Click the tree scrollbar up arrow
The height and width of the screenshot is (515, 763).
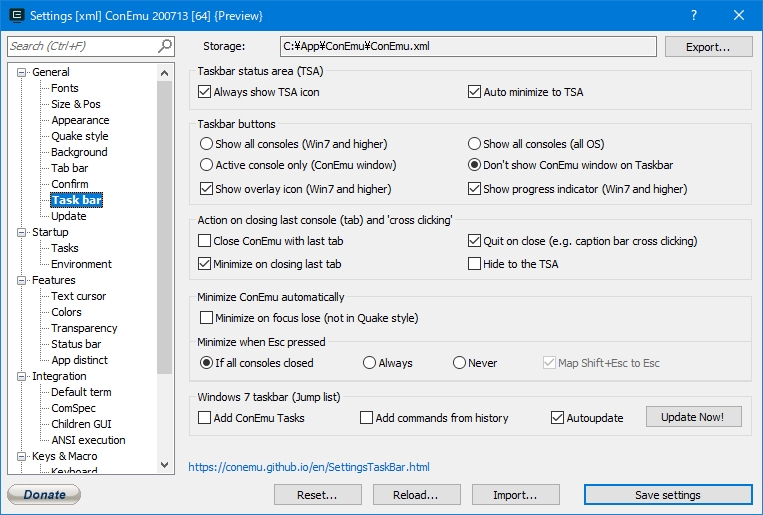click(x=164, y=73)
